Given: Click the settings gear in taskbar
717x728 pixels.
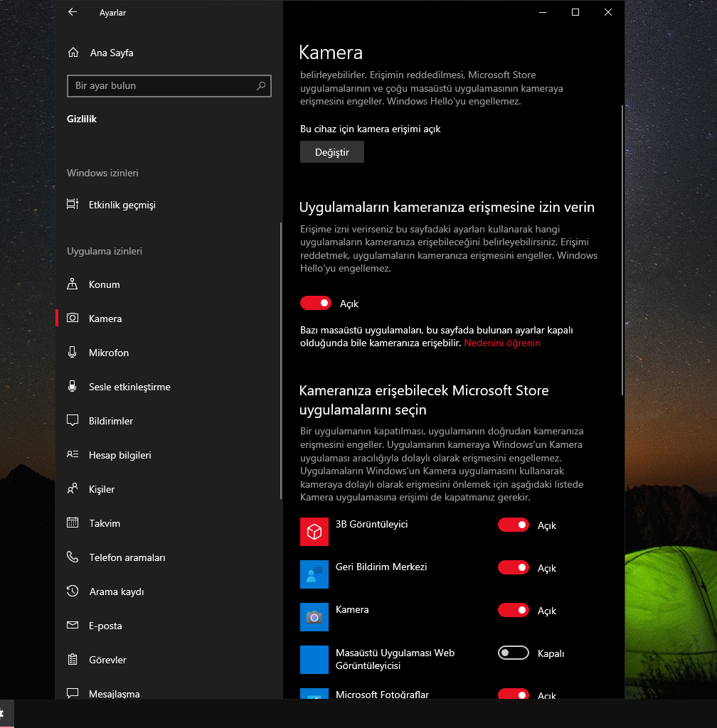Looking at the screenshot, I should (x=2, y=712).
